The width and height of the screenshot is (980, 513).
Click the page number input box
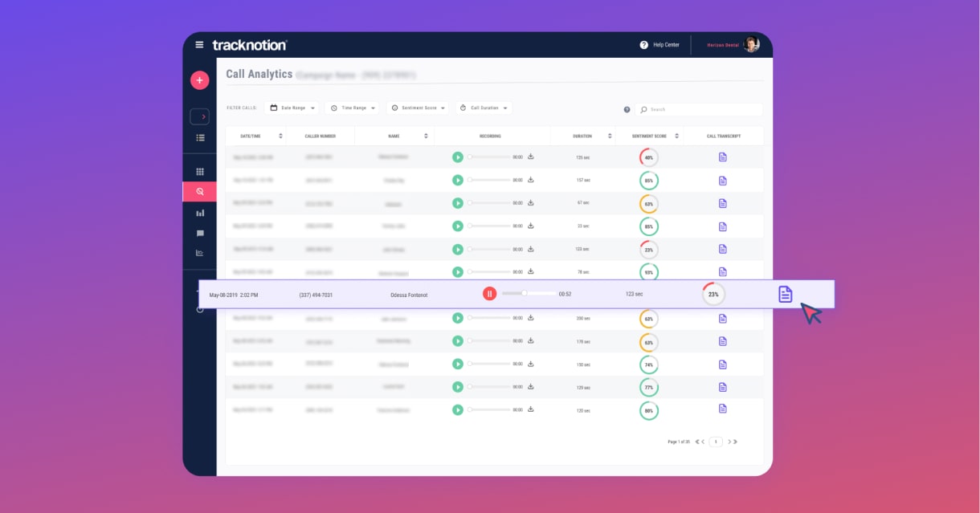[x=716, y=442]
